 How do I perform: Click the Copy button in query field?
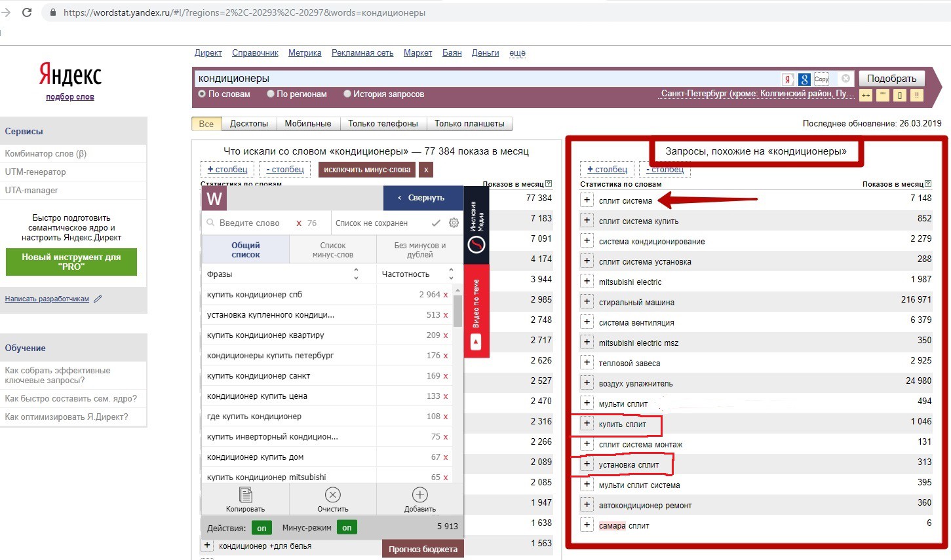click(822, 79)
